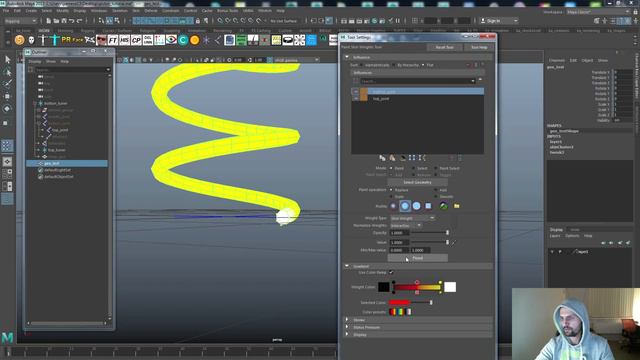
Task: Choose Add paint operation
Action: click(436, 190)
